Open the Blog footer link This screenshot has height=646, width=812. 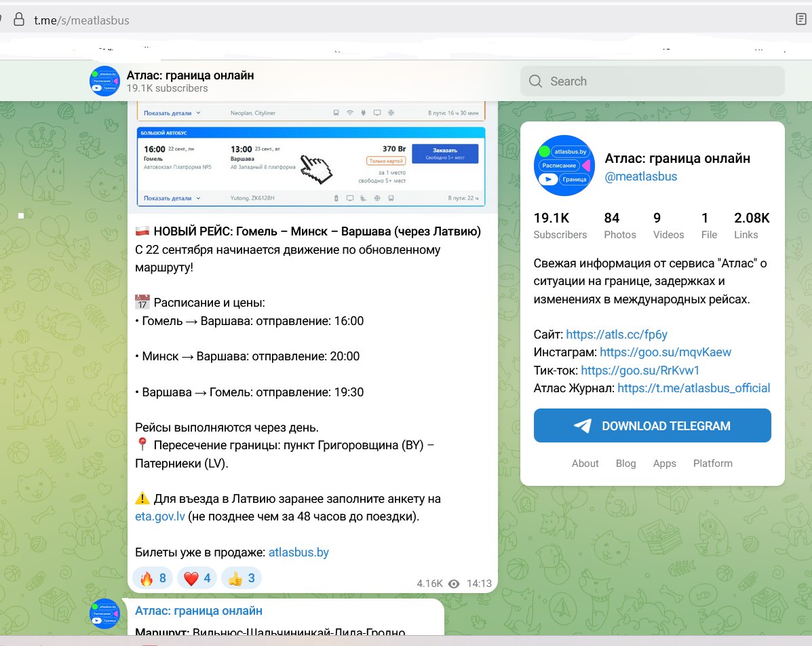(x=625, y=463)
